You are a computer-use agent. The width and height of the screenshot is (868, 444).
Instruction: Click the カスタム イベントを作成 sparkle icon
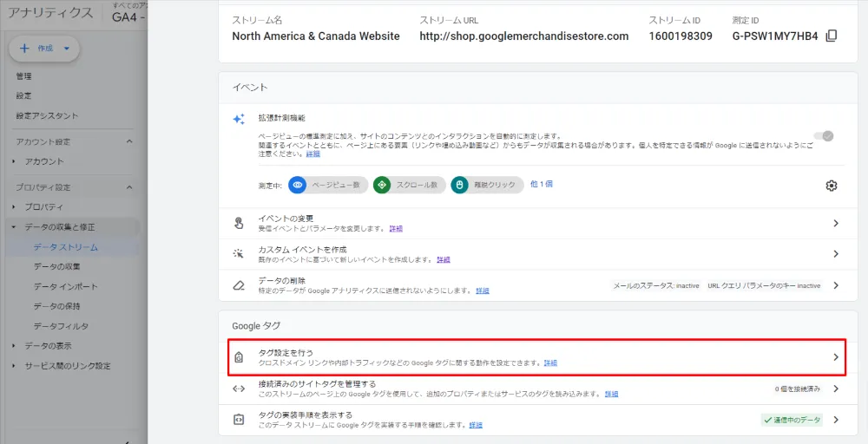239,254
